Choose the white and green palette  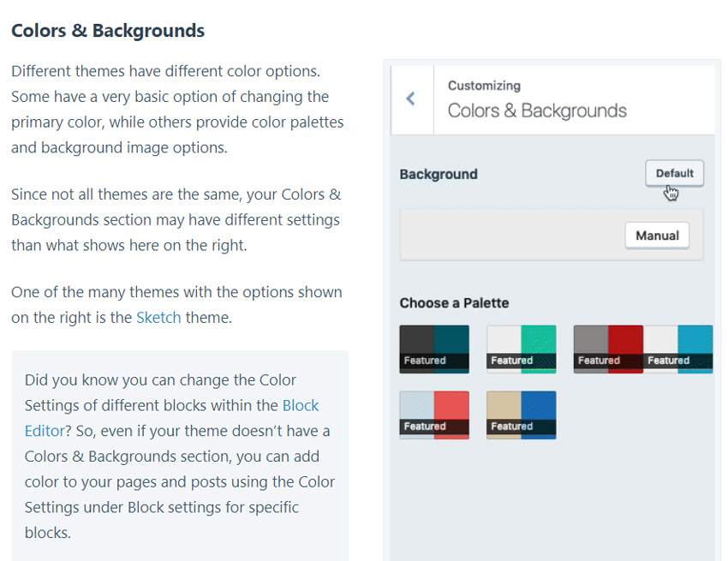pos(521,349)
